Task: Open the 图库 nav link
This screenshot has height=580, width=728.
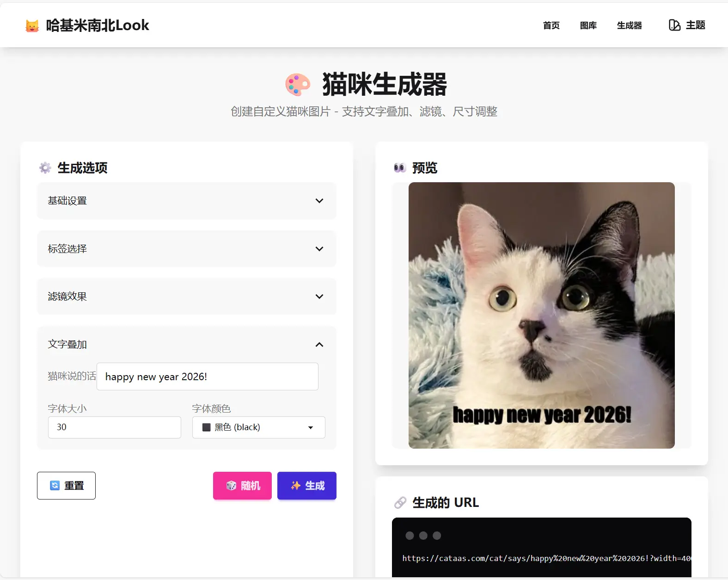Action: click(x=588, y=25)
